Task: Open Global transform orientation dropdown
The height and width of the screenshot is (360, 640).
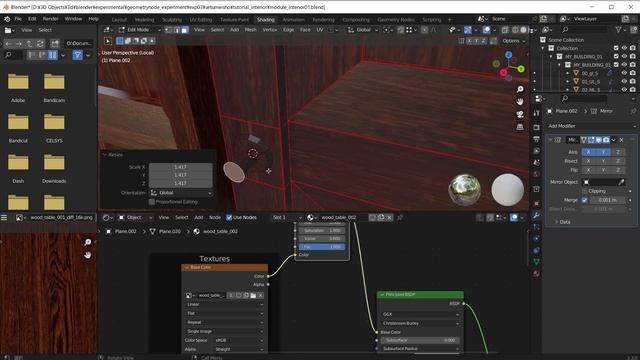Action: pyautogui.click(x=363, y=30)
